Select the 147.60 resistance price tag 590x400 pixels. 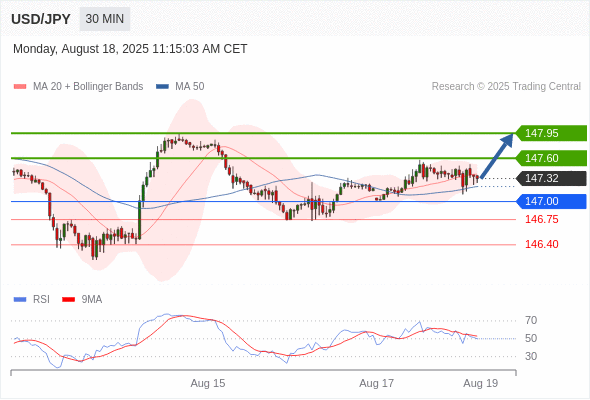(x=551, y=158)
